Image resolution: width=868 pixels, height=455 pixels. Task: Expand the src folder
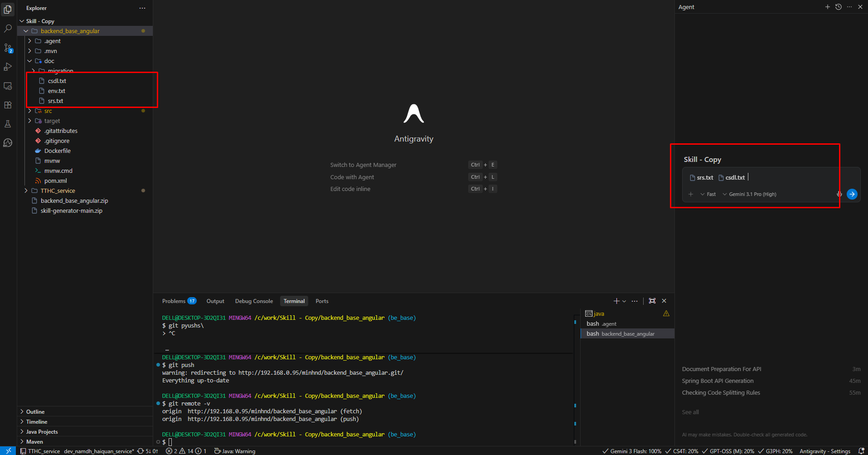48,111
